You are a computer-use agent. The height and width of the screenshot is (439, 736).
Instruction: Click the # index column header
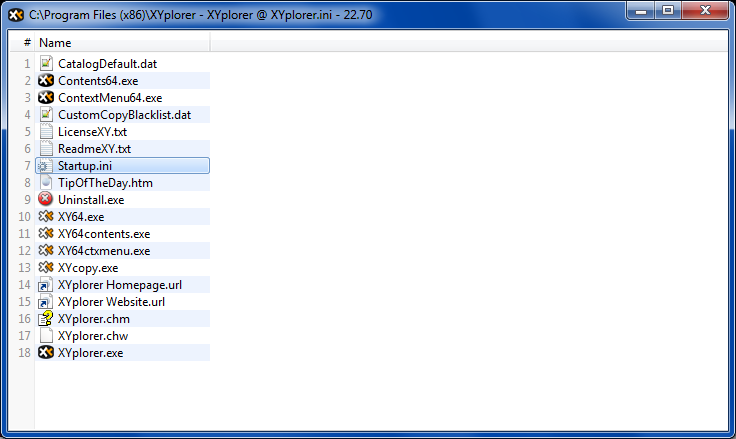(x=27, y=43)
